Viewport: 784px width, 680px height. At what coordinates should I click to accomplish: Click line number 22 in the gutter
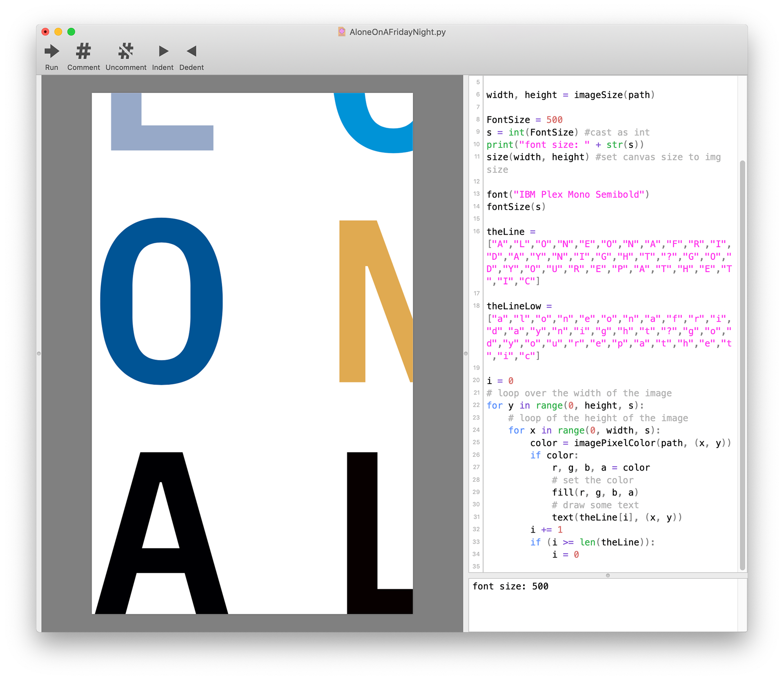(x=476, y=405)
